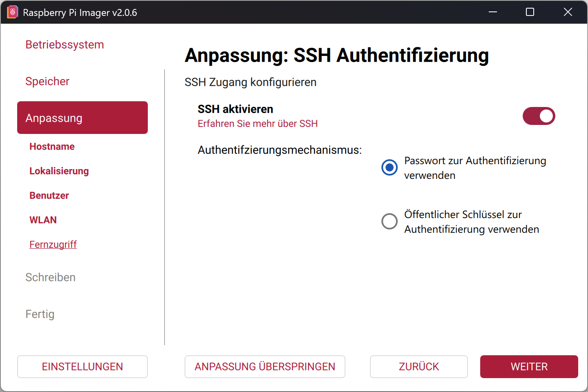The image size is (588, 392).
Task: Select Öffentlicher Schlüssel radio button
Action: click(x=390, y=221)
